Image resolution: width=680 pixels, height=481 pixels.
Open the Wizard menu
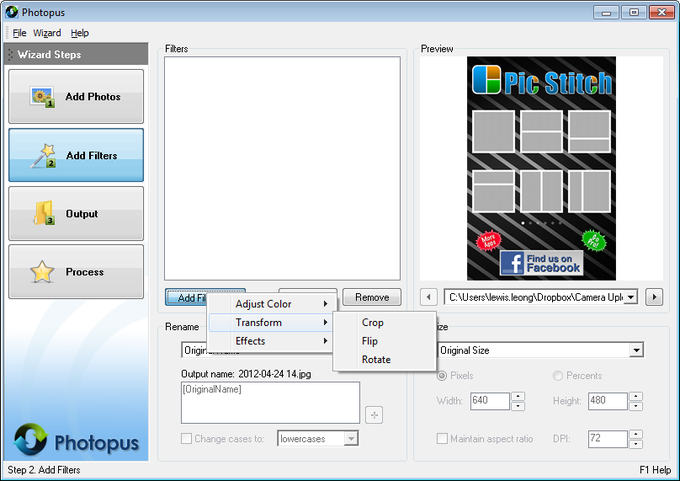[47, 33]
